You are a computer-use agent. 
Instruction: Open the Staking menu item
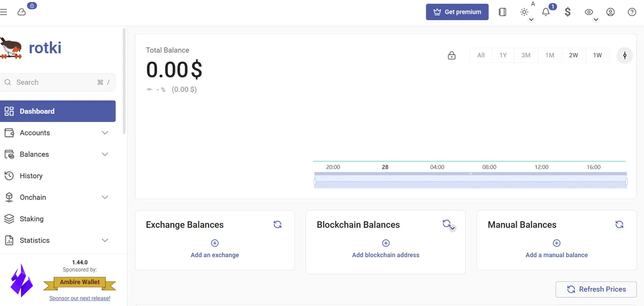click(58, 219)
